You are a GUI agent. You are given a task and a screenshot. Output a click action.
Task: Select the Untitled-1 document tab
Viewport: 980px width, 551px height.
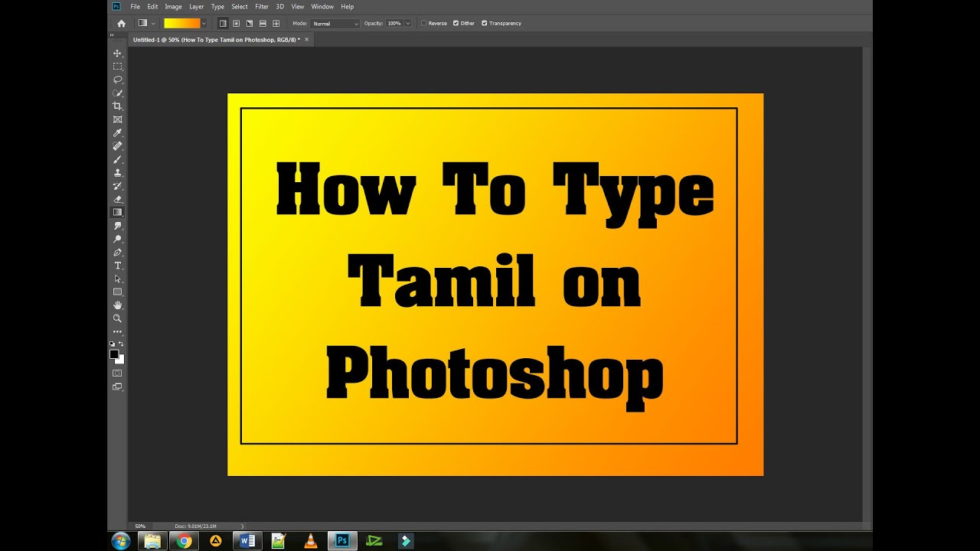tap(216, 39)
